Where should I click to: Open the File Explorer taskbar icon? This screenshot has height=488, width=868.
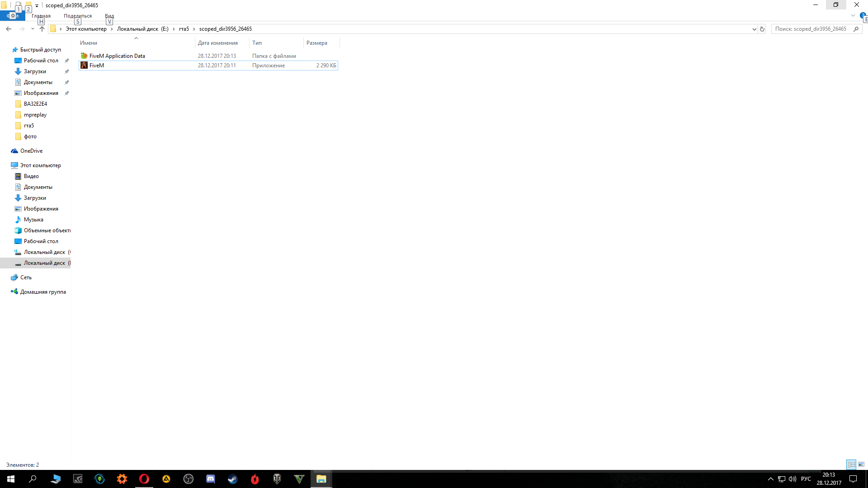(321, 479)
